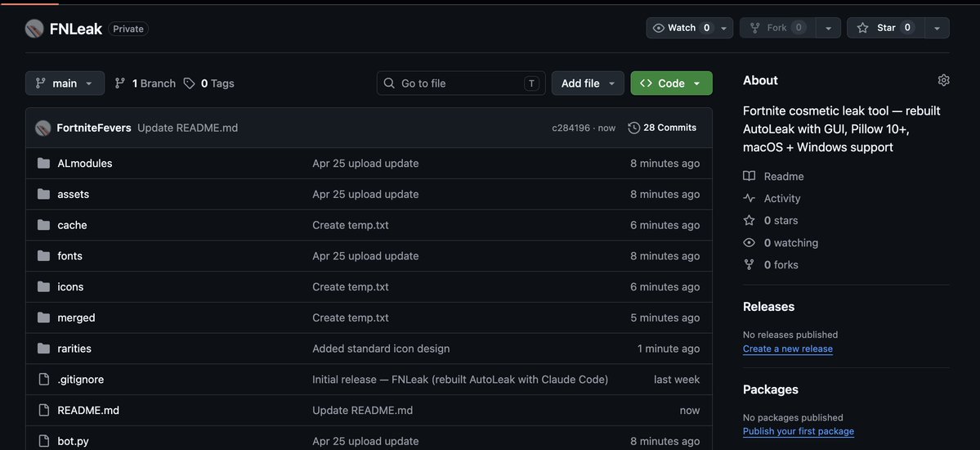Open the 0 watching link

click(x=780, y=243)
